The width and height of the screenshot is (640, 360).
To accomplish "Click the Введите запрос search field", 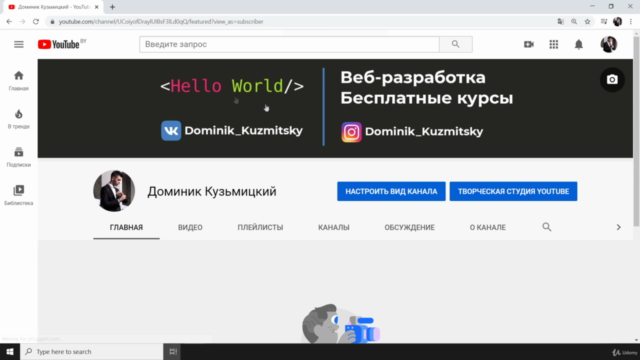I will (289, 44).
